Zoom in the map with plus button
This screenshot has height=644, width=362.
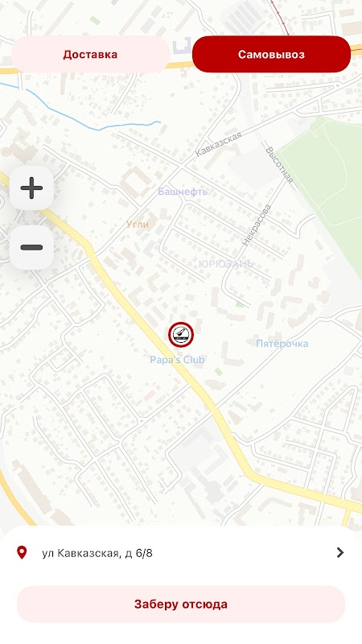31,188
